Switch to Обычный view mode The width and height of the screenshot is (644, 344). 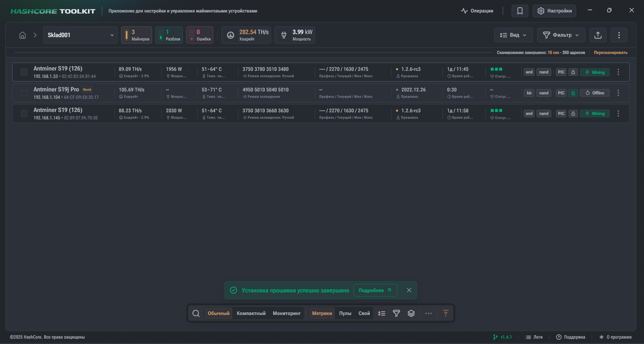tap(219, 313)
